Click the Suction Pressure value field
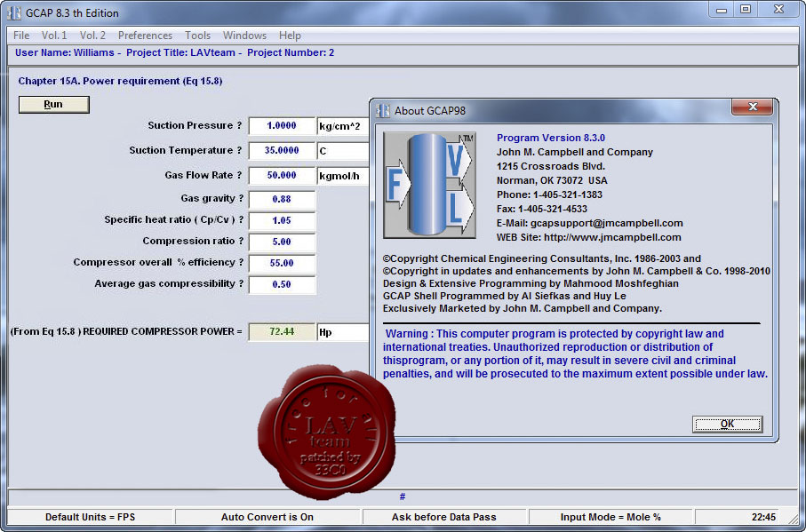Image resolution: width=806 pixels, height=532 pixels. [x=282, y=126]
